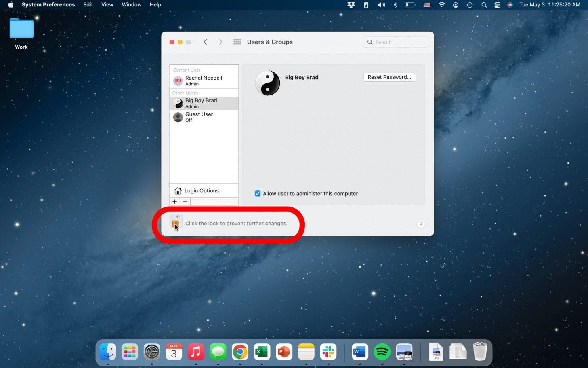Open the Slack app in the Dock
The height and width of the screenshot is (368, 588).
pos(328,352)
